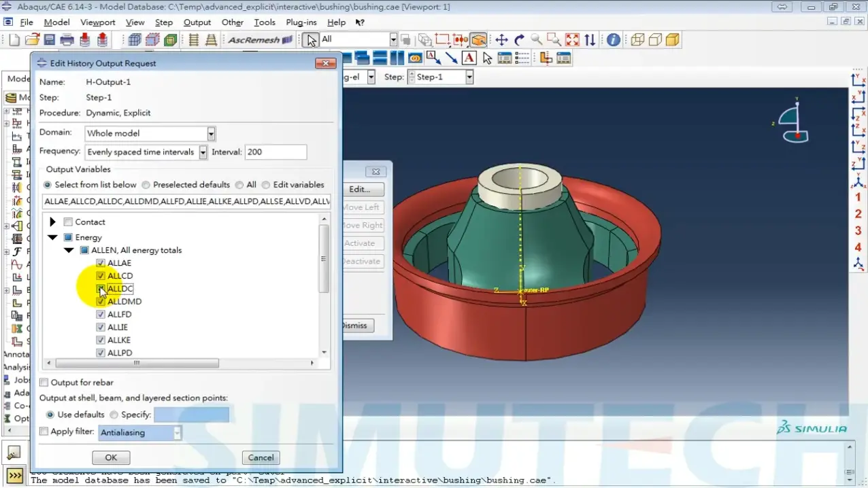Switch to wireframe render style
Viewport: 868px width, 488px height.
[x=637, y=40]
